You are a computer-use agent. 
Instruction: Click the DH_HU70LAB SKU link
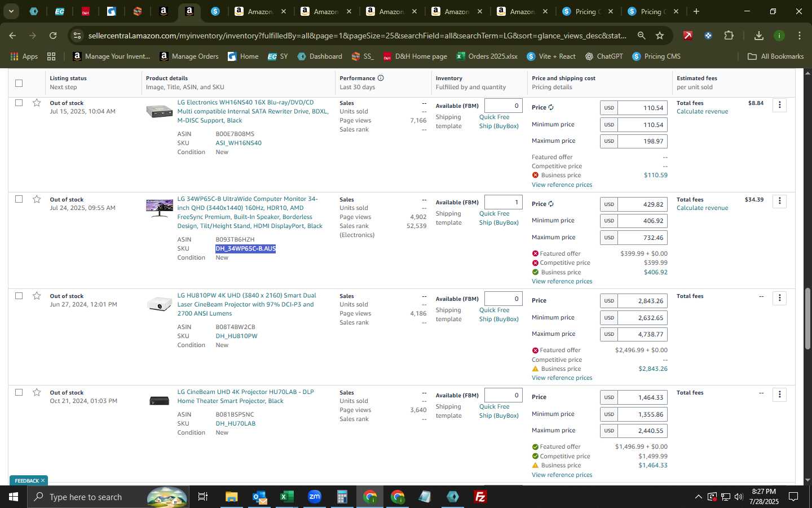click(x=235, y=423)
